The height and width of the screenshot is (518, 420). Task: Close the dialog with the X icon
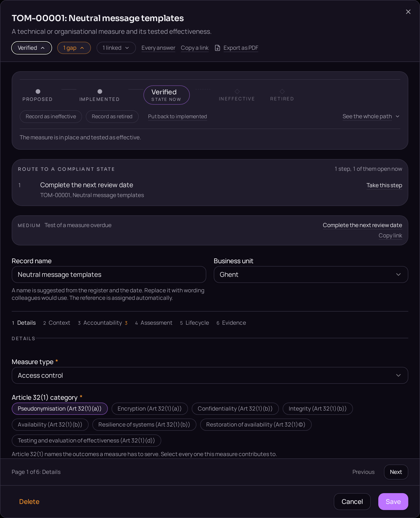[x=408, y=12]
